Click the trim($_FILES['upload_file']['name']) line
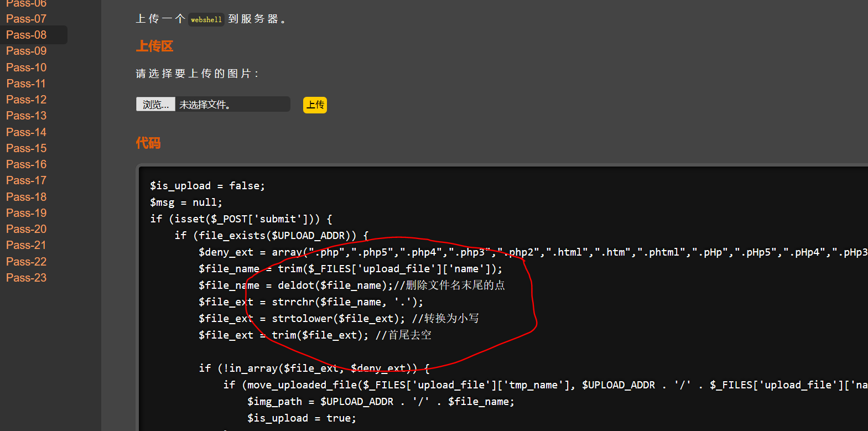Screen dimensions: 868x431 (x=351, y=269)
